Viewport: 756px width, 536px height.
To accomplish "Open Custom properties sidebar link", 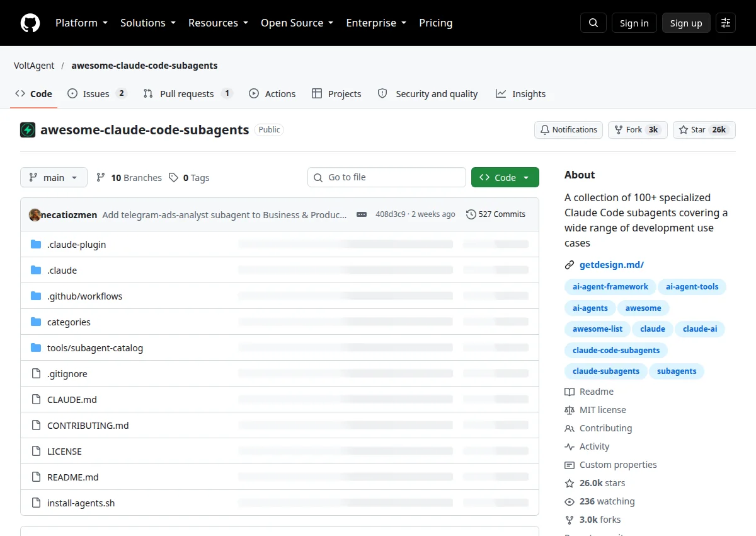I will click(610, 465).
